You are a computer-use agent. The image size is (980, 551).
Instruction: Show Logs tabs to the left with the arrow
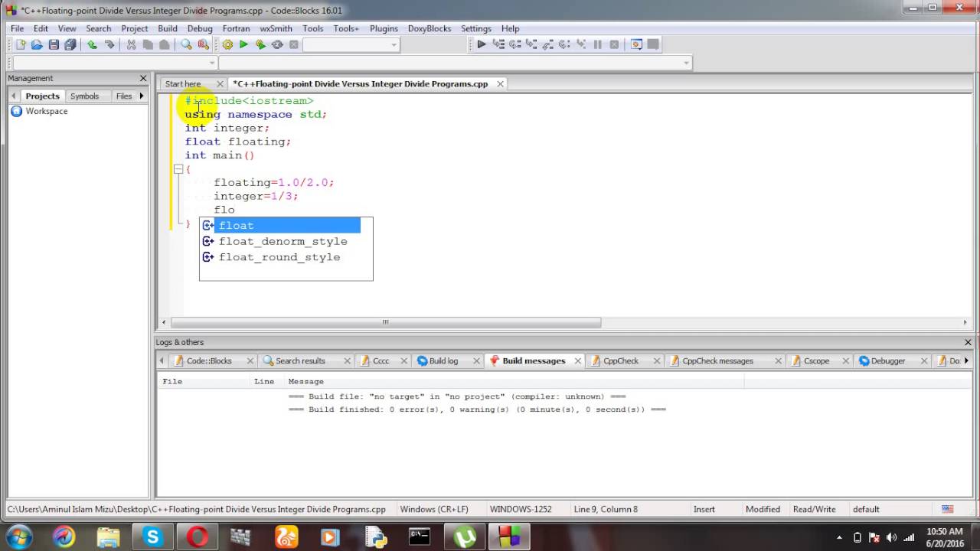coord(162,360)
